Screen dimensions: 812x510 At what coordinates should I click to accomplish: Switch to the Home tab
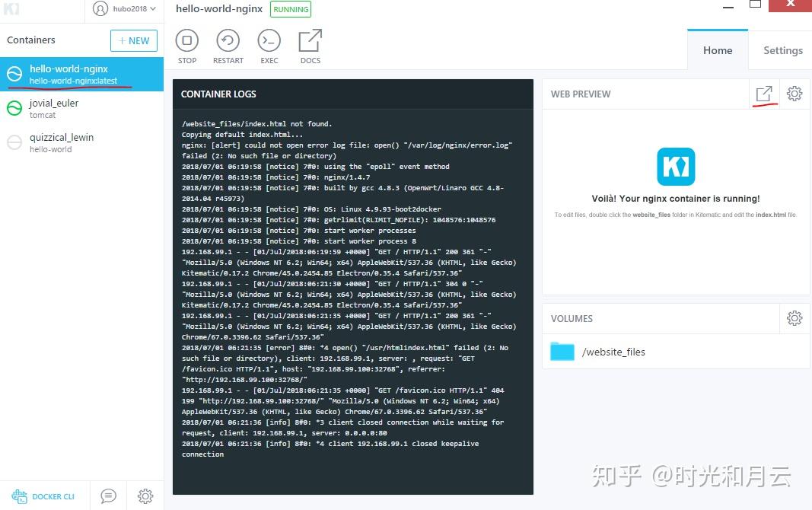coord(718,50)
